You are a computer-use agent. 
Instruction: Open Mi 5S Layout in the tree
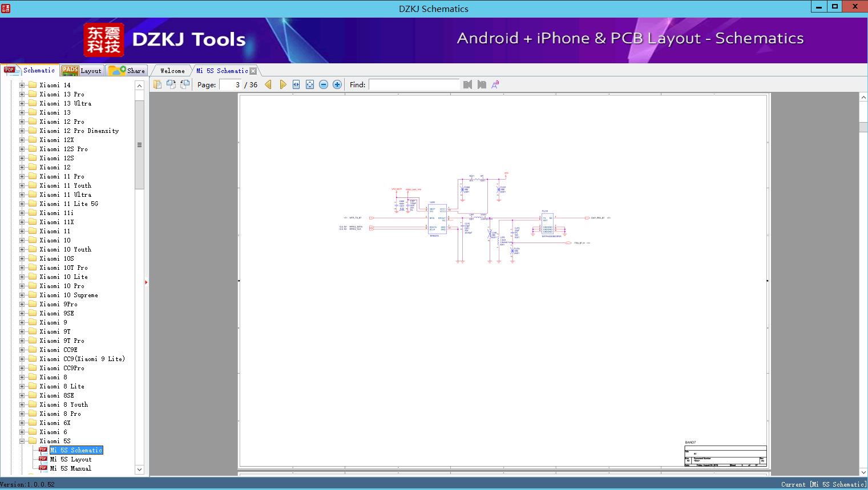[71, 459]
